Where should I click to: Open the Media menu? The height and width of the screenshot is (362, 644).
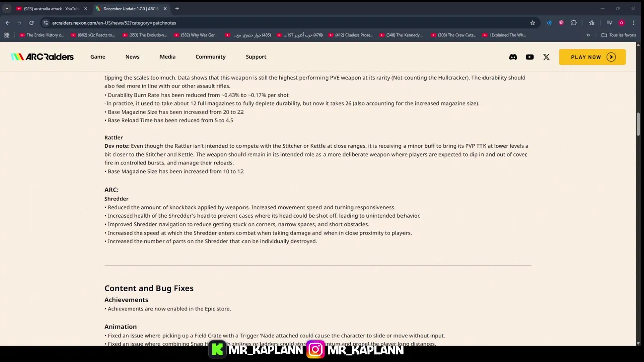pyautogui.click(x=168, y=57)
